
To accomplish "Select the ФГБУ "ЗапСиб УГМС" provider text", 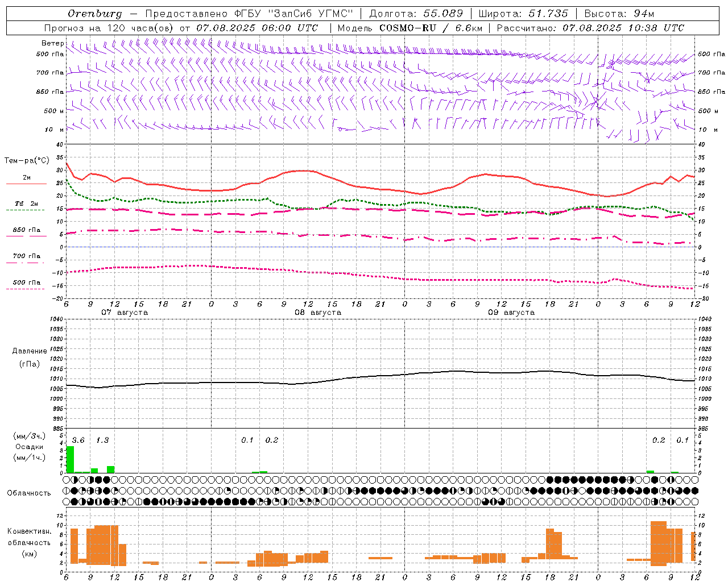I will pos(294,14).
